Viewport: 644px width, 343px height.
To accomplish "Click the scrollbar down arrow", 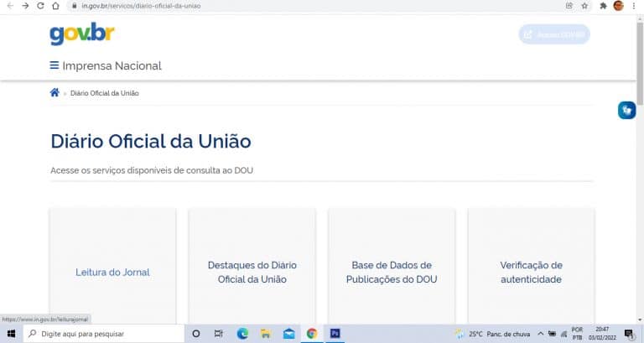I will coord(640,320).
